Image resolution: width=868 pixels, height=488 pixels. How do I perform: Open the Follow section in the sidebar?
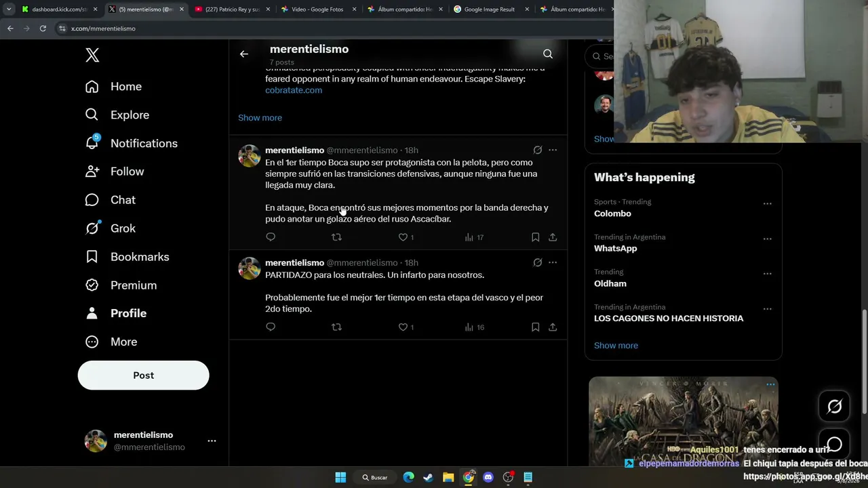pyautogui.click(x=114, y=171)
